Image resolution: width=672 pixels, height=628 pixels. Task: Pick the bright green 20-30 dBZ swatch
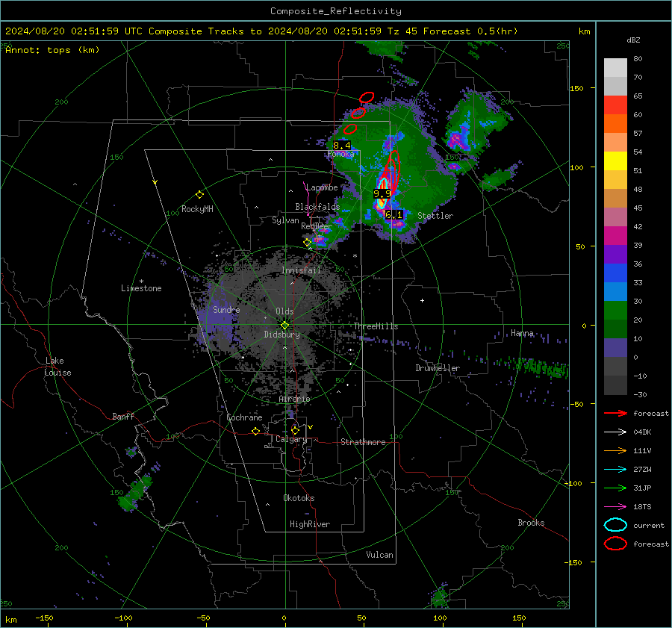point(615,311)
